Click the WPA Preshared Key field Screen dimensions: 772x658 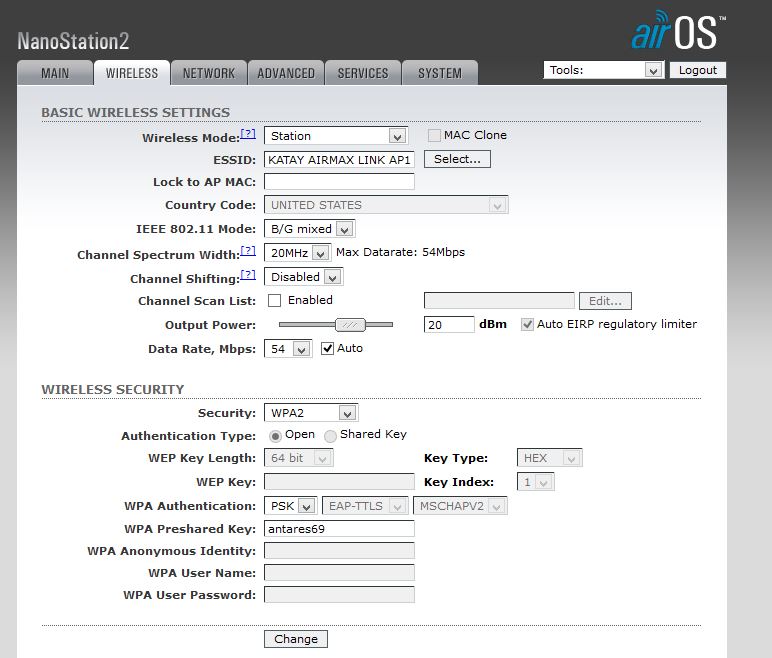point(339,528)
